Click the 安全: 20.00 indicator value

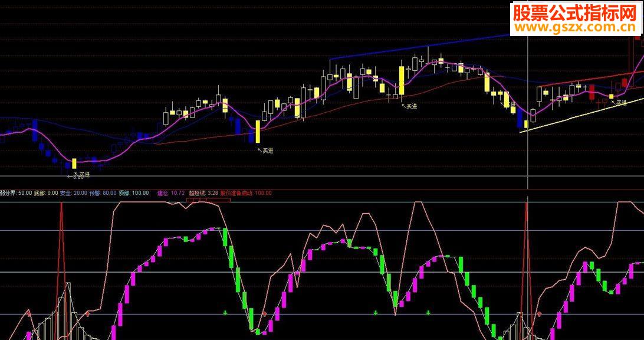click(x=74, y=193)
